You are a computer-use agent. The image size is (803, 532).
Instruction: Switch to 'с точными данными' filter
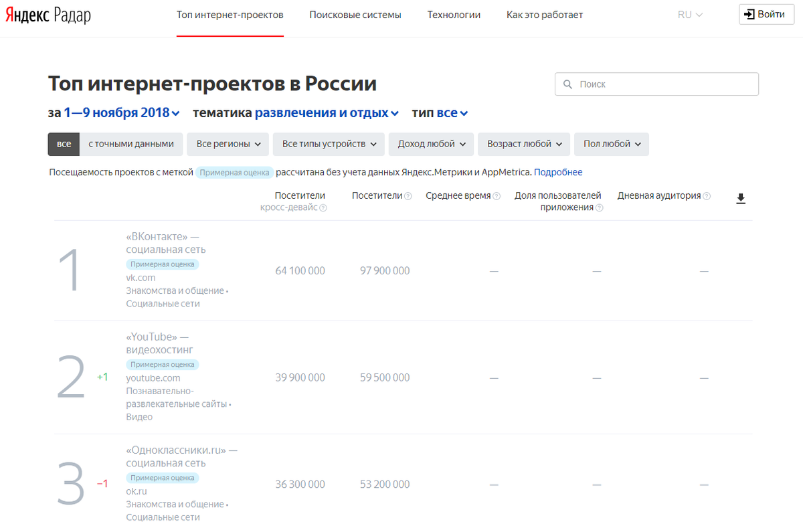131,144
